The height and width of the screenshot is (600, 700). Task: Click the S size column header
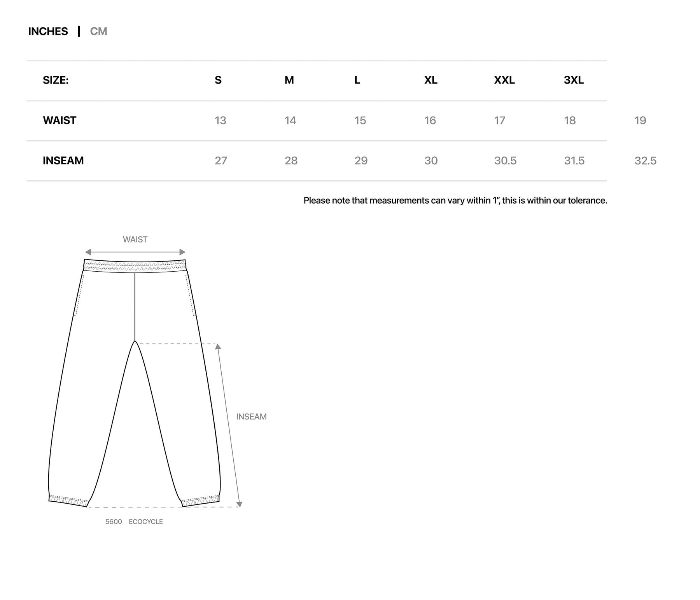[218, 80]
